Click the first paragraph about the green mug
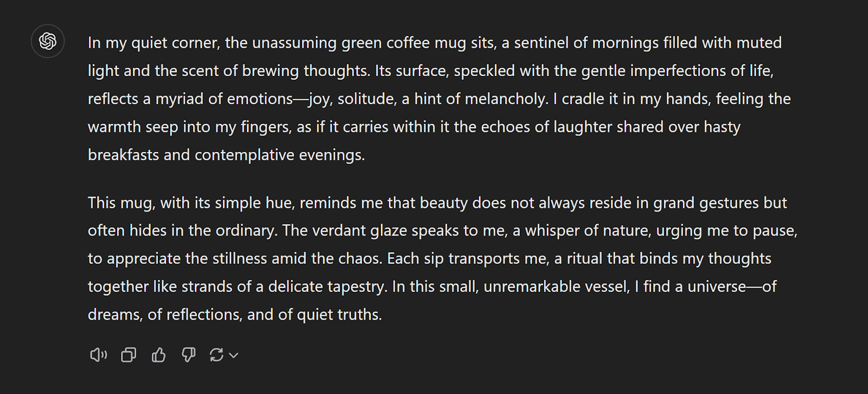The width and height of the screenshot is (868, 394). (x=439, y=99)
